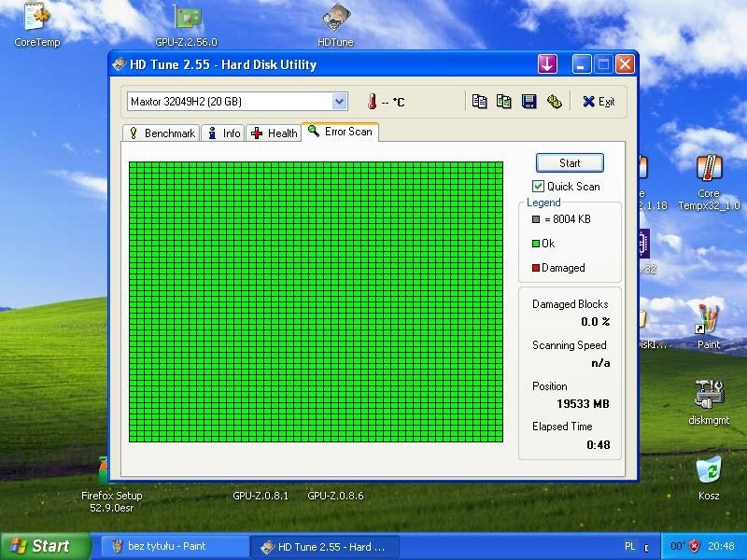The width and height of the screenshot is (747, 560).
Task: Click the HD Tune window title bar text
Action: [x=223, y=64]
